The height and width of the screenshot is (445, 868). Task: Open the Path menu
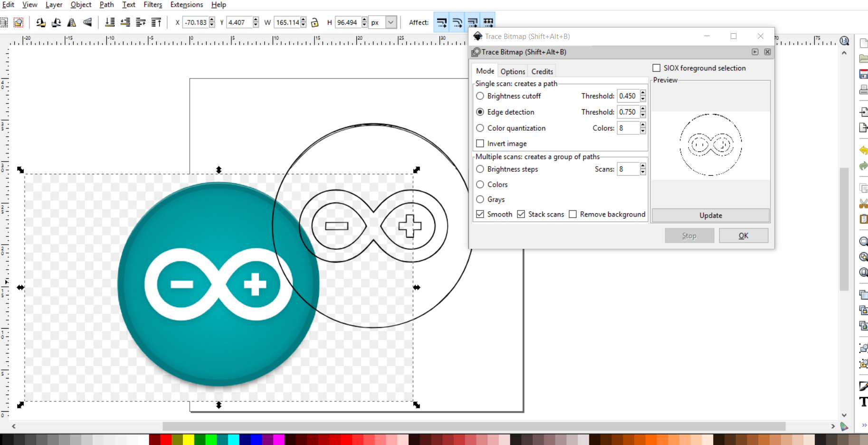coord(106,5)
